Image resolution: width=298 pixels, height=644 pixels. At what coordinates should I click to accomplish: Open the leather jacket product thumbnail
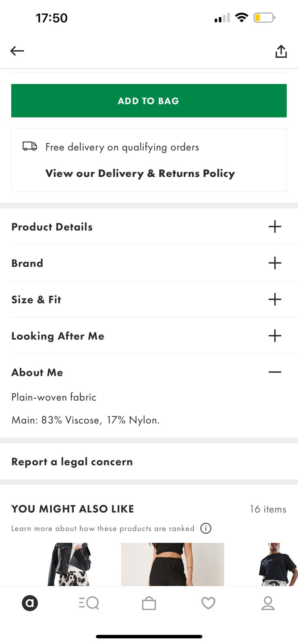click(70, 564)
